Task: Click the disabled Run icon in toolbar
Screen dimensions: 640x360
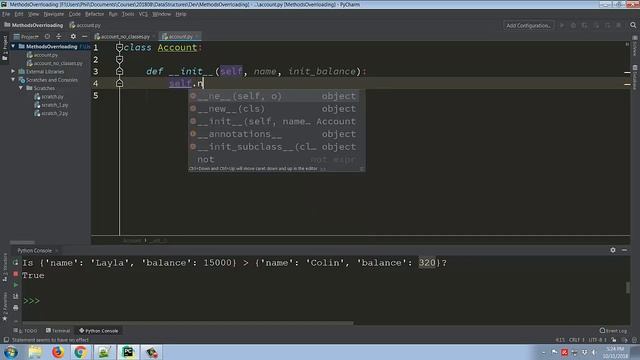Action: [562, 25]
